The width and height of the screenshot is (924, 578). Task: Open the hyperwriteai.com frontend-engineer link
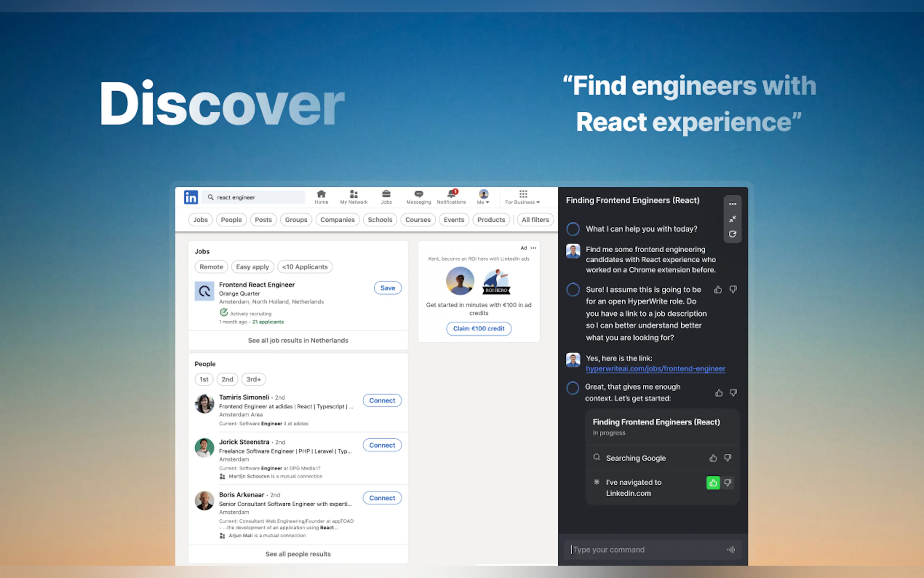point(656,368)
